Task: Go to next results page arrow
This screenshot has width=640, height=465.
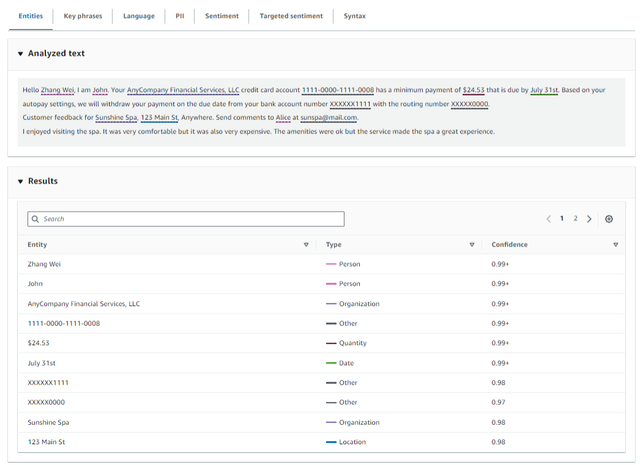Action: tap(589, 219)
